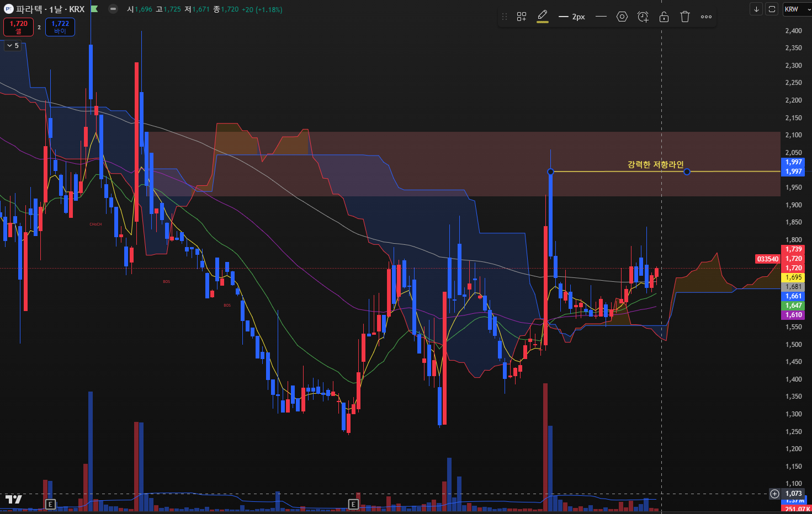Open drawing templates grid icon

click(x=522, y=17)
